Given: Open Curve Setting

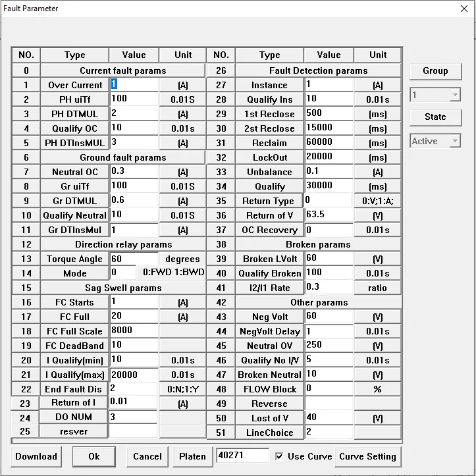Looking at the screenshot, I should (x=367, y=456).
